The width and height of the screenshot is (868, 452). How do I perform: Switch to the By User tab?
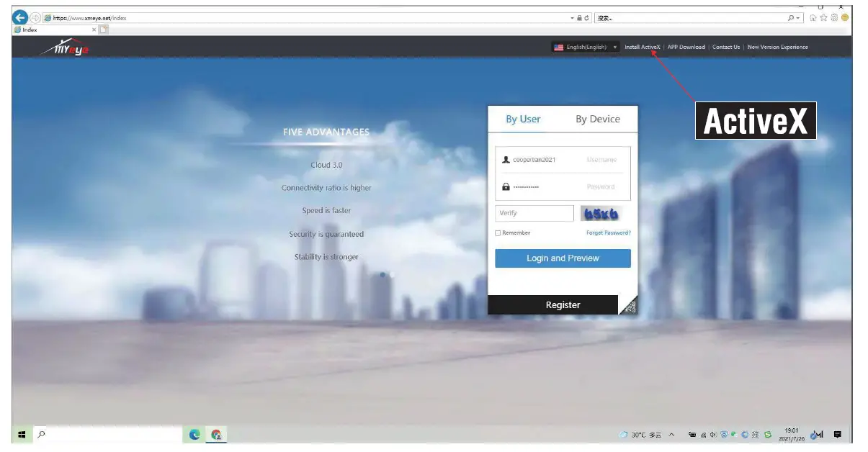pyautogui.click(x=523, y=119)
